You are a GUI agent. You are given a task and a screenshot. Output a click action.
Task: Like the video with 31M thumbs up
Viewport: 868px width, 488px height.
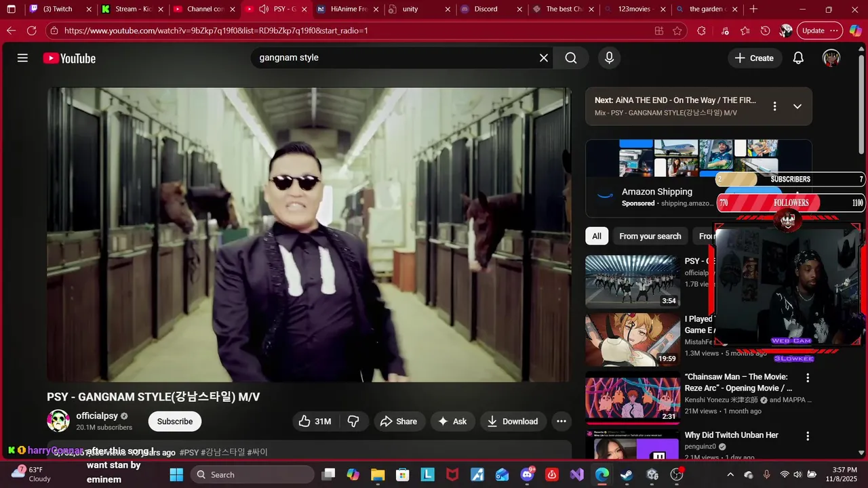click(314, 422)
